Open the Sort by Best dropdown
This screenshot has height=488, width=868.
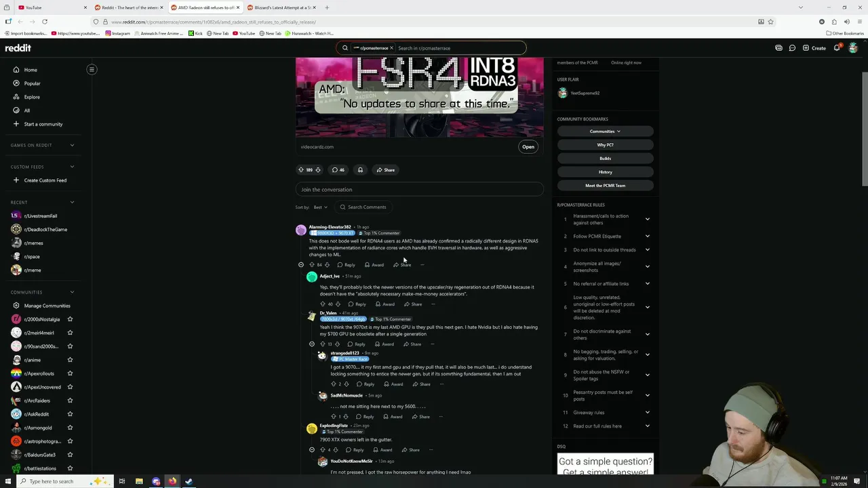(320, 207)
